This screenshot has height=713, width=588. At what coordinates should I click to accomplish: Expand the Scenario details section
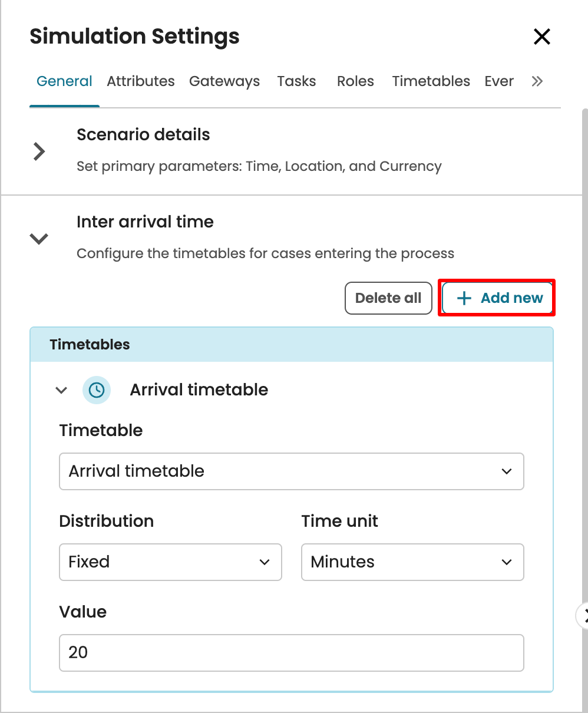point(39,151)
